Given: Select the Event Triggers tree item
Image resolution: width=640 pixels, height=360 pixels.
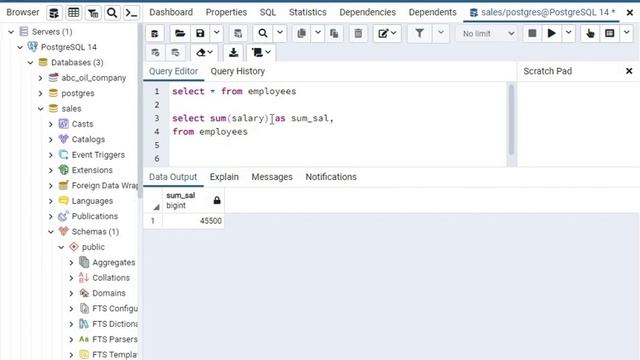Looking at the screenshot, I should click(x=98, y=155).
